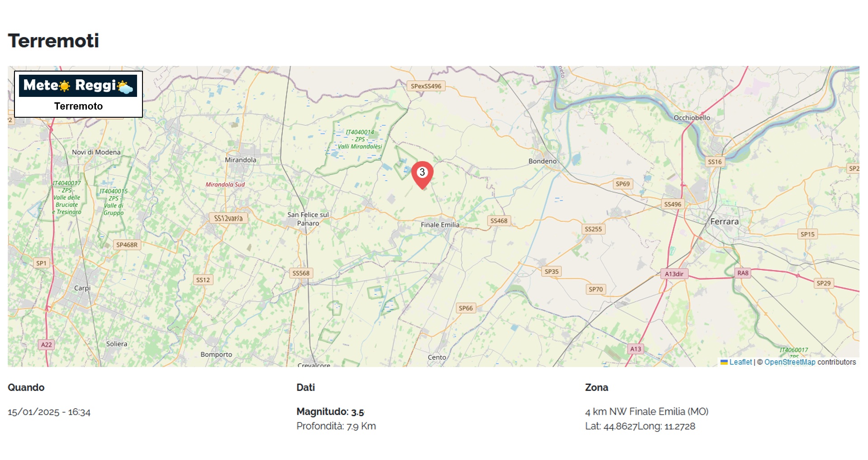Click the A22 motorway shield
Image resolution: width=868 pixels, height=460 pixels.
tap(47, 345)
